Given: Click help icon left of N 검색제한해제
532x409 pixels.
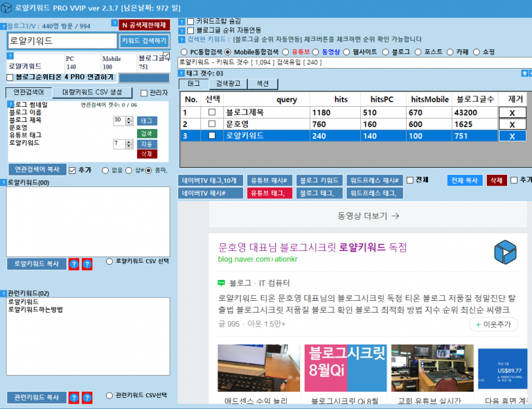Looking at the screenshot, I should pyautogui.click(x=116, y=24).
